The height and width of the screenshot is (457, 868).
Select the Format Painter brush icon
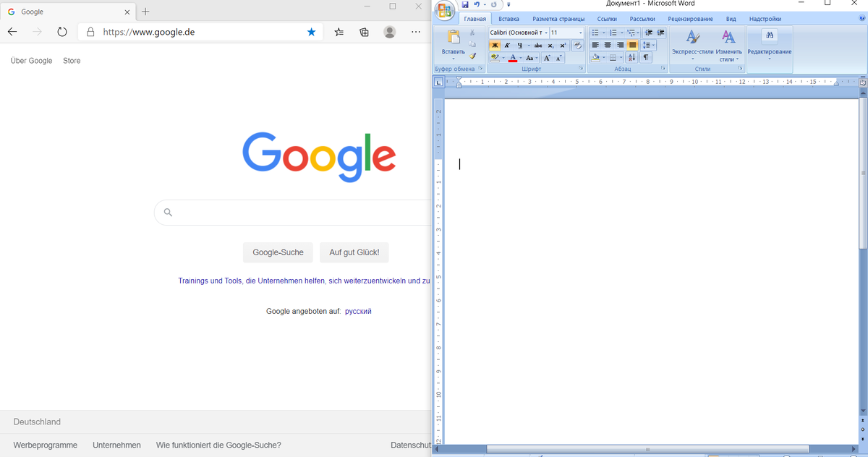472,56
